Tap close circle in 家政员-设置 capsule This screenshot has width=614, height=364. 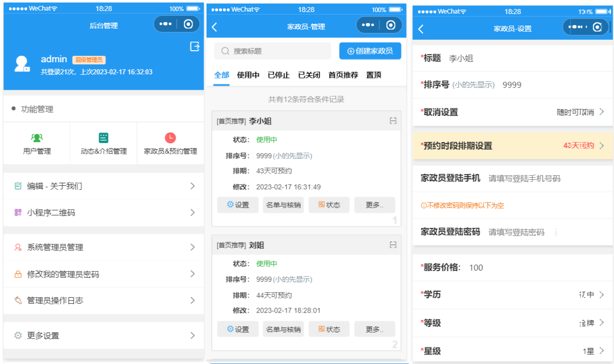(597, 27)
